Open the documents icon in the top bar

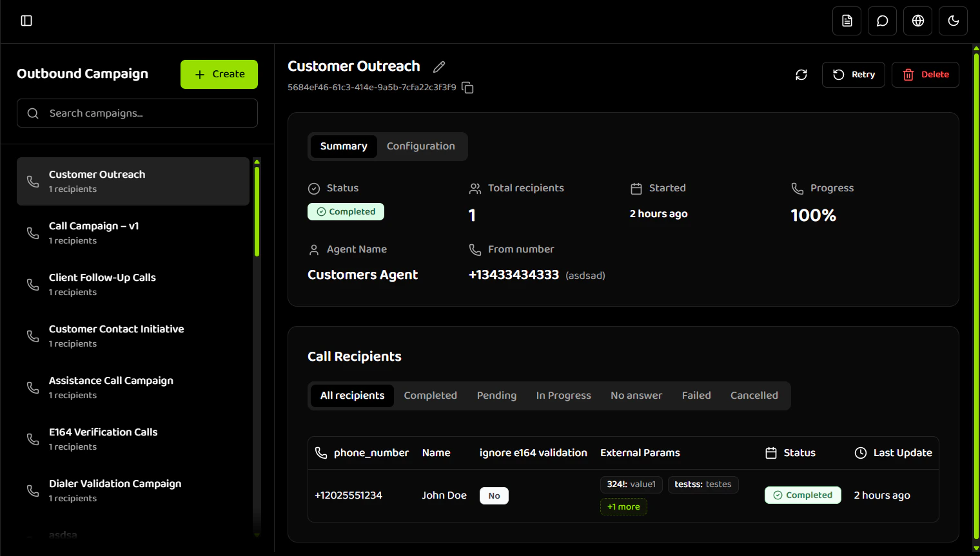coord(847,21)
